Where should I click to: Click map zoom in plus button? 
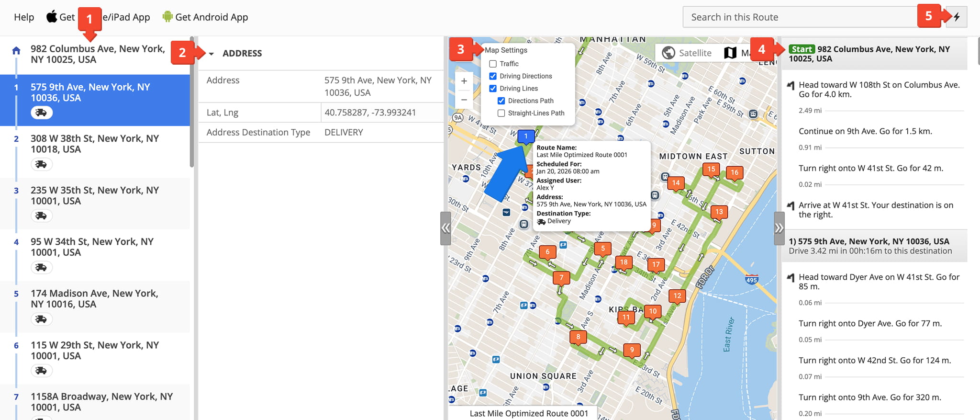point(464,81)
